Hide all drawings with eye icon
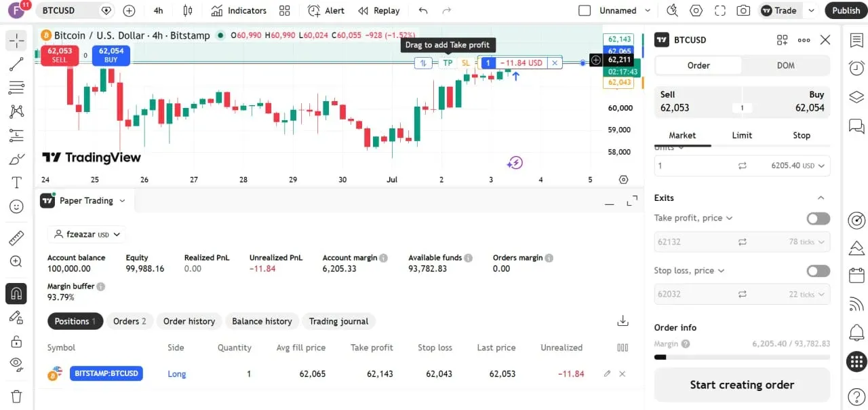Screen dimensions: 868x410 [x=16, y=365]
